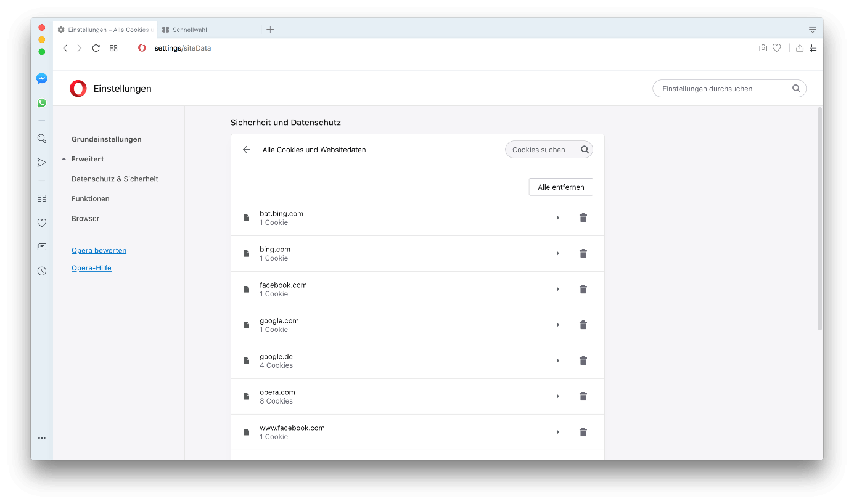Expand facebook.com cookie details arrow
This screenshot has height=504, width=854.
coord(558,289)
